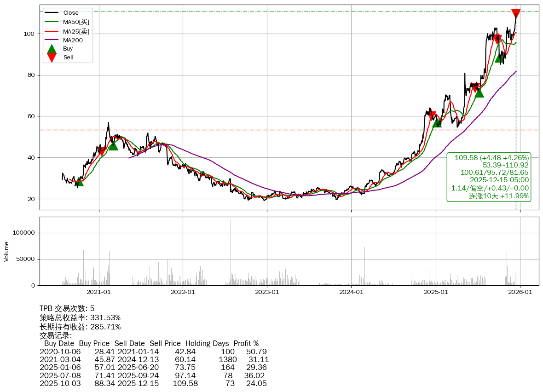The image size is (543, 392).
Task: Click the red Sell marker at the chart's peak
Action: pyautogui.click(x=516, y=13)
